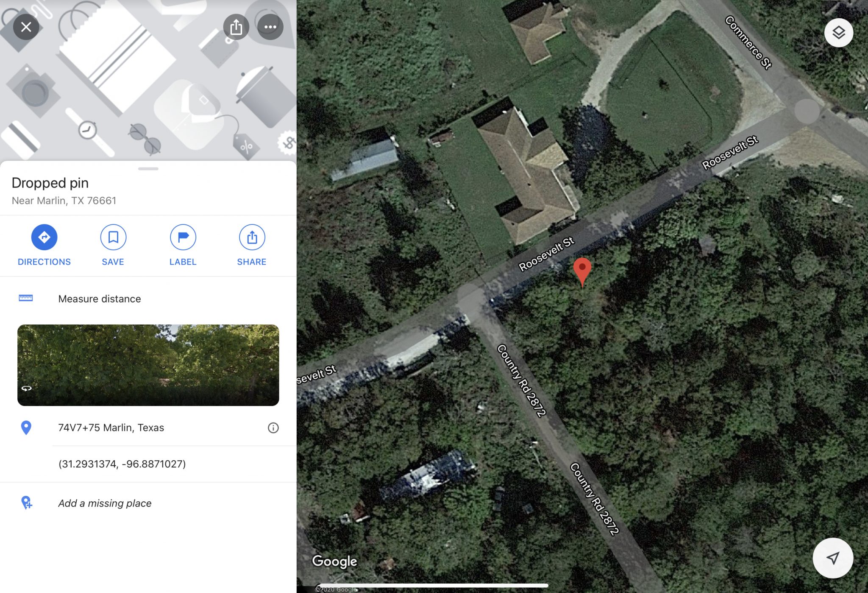This screenshot has height=593, width=868.
Task: Open the three-dot more options menu
Action: (x=270, y=27)
